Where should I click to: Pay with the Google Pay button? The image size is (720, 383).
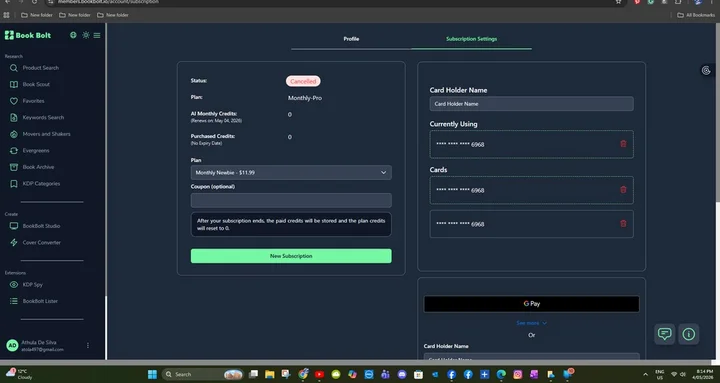(531, 304)
